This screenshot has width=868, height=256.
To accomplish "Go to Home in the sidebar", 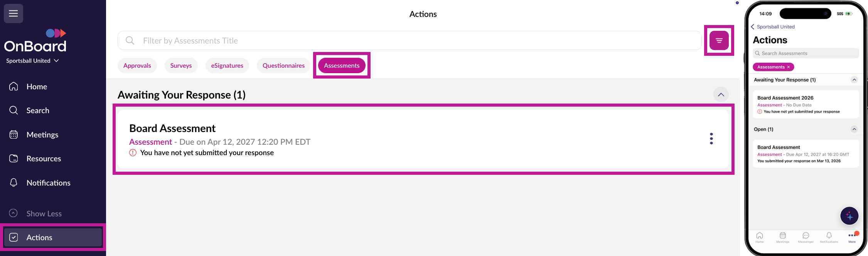I will point(37,87).
